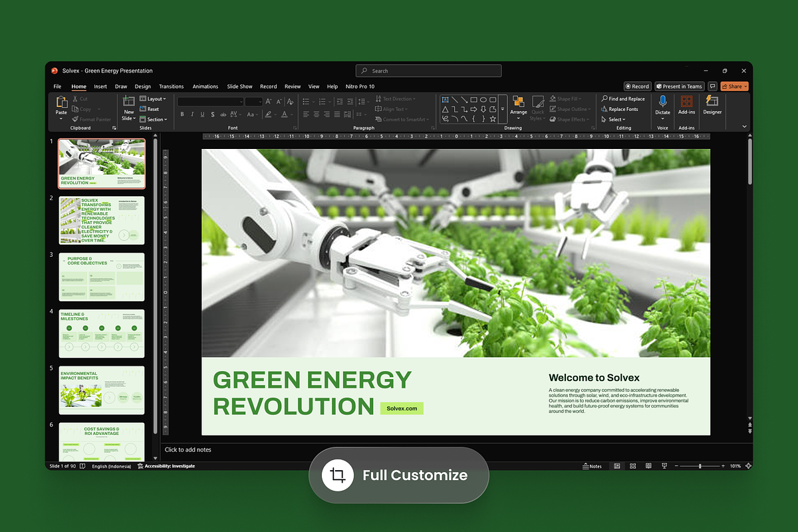This screenshot has width=798, height=532.
Task: Click Replace Fonts command
Action: 619,109
